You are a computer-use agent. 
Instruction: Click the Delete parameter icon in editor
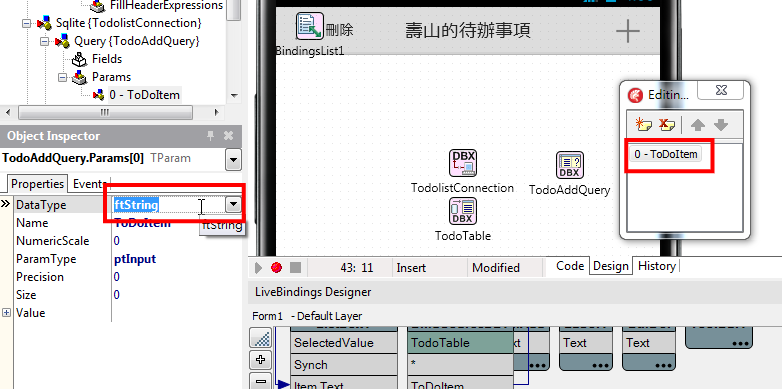(667, 125)
